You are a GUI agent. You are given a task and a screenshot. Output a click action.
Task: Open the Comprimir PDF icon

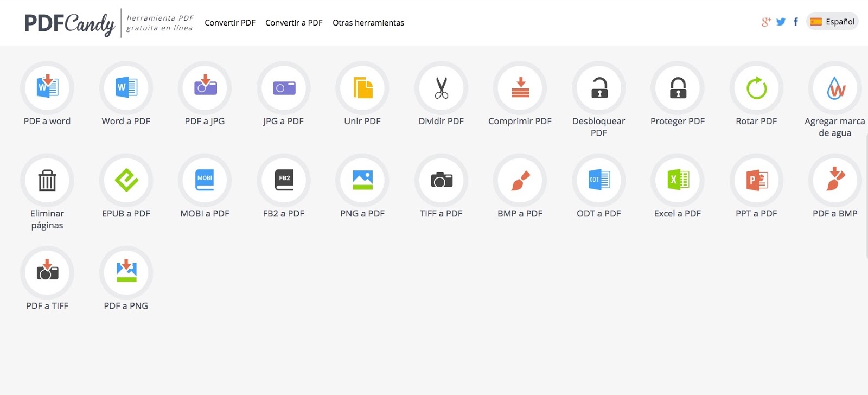(520, 88)
